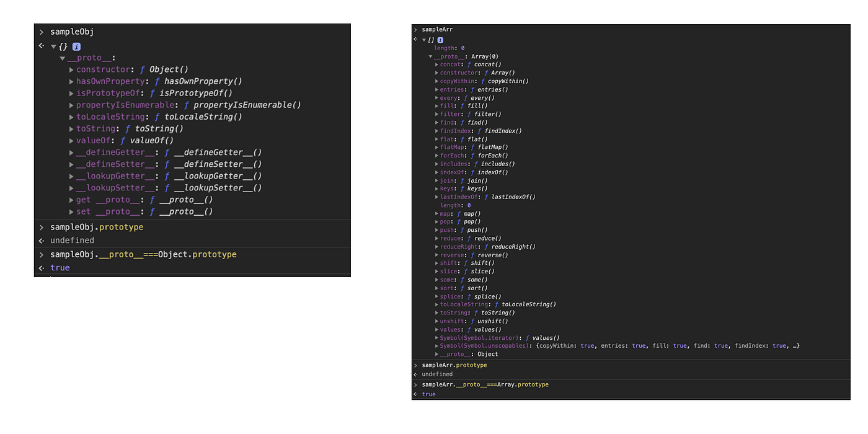Click the prompt chevron before sampleObj.prototype
The height and width of the screenshot is (434, 868).
tap(41, 228)
